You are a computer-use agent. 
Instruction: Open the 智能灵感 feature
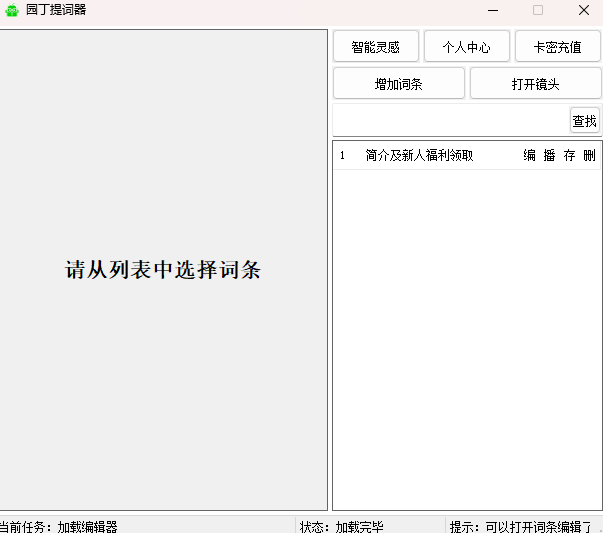point(376,47)
